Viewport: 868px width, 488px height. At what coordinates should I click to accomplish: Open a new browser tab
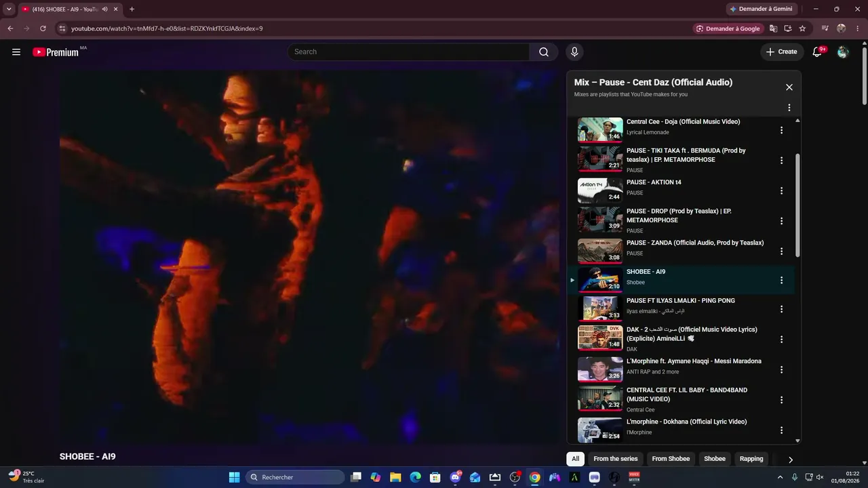[x=132, y=9]
